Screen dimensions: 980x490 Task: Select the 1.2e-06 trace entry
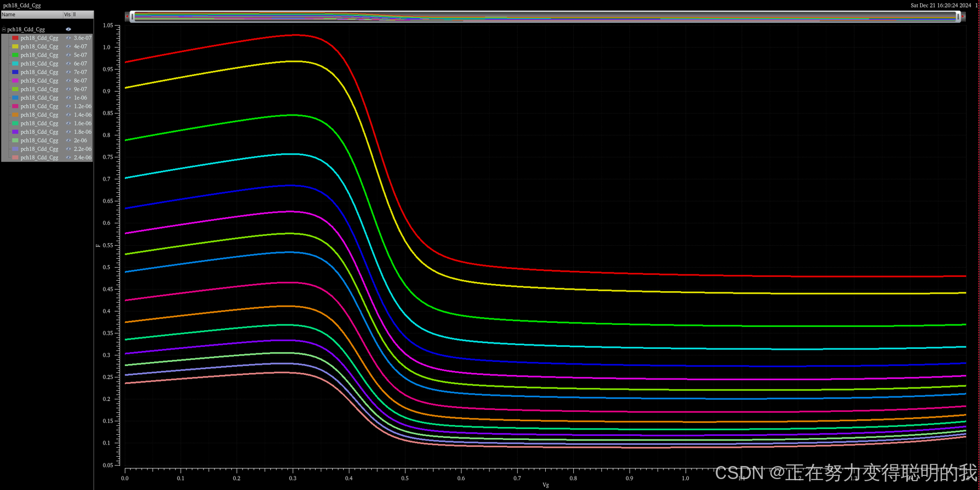(x=39, y=106)
